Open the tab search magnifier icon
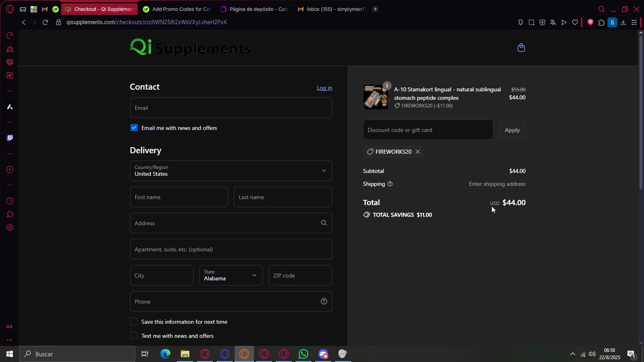Image resolution: width=644 pixels, height=362 pixels. (601, 9)
